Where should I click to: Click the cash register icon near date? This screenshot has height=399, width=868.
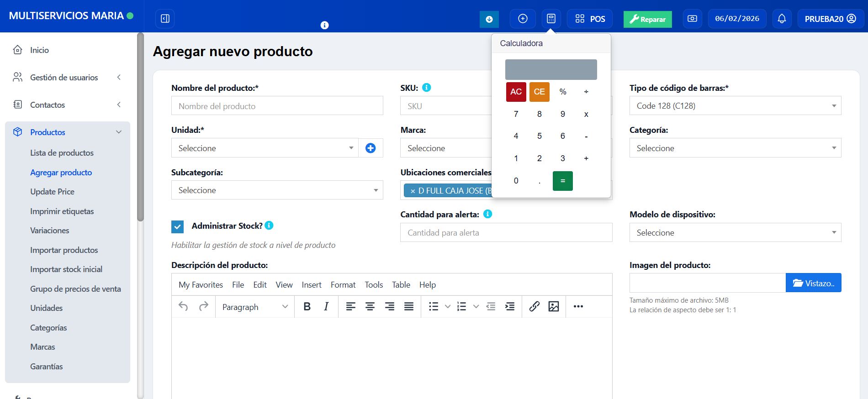(692, 19)
